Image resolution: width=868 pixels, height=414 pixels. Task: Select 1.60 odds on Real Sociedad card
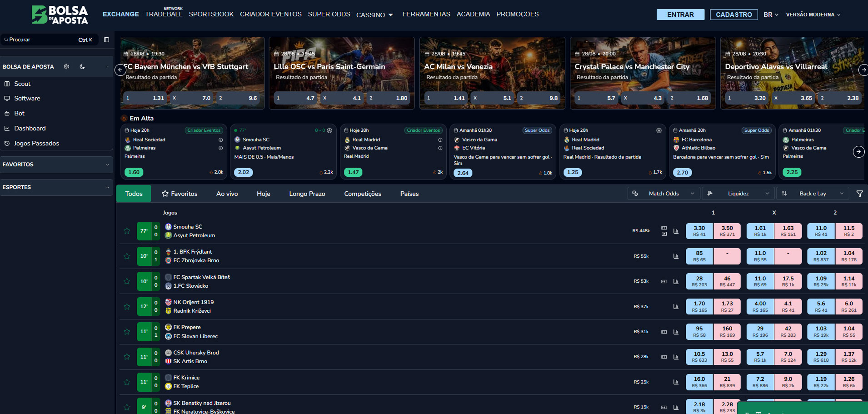pos(134,172)
